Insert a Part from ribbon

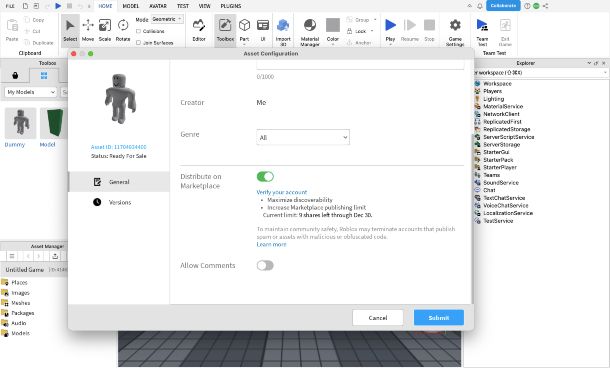(x=244, y=30)
